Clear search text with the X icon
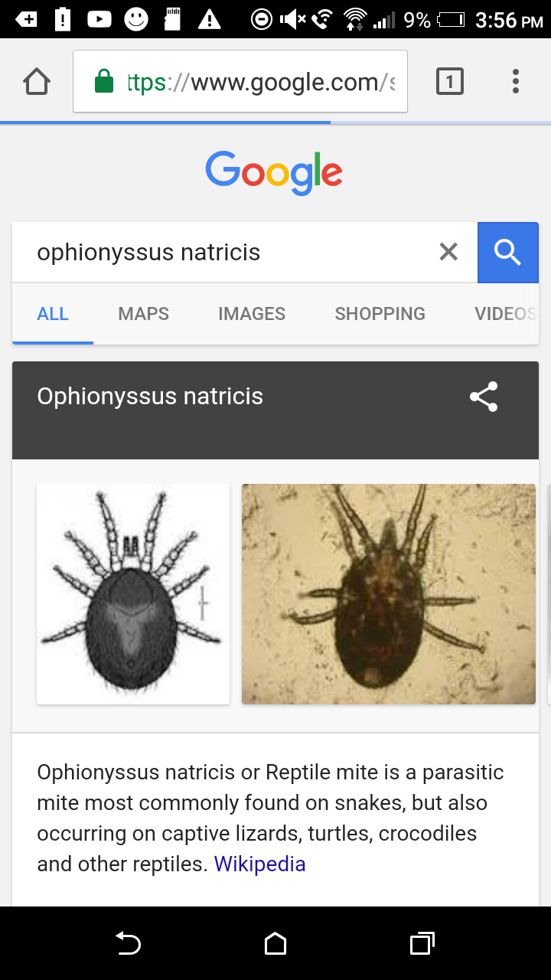The height and width of the screenshot is (980, 551). [448, 252]
